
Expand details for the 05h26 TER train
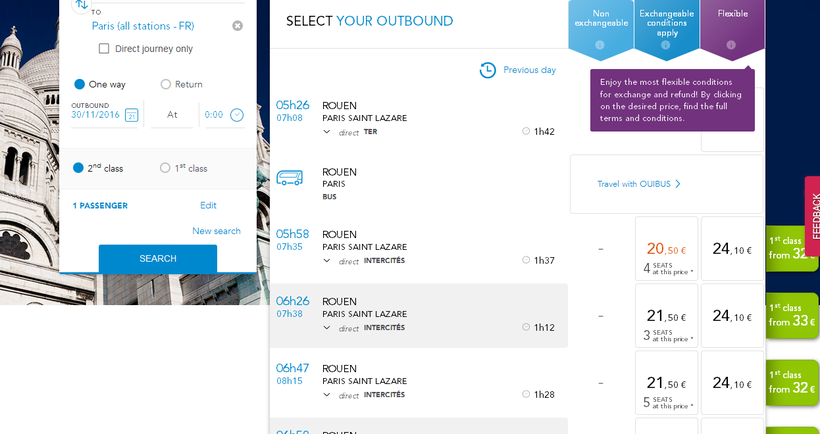coord(327,132)
